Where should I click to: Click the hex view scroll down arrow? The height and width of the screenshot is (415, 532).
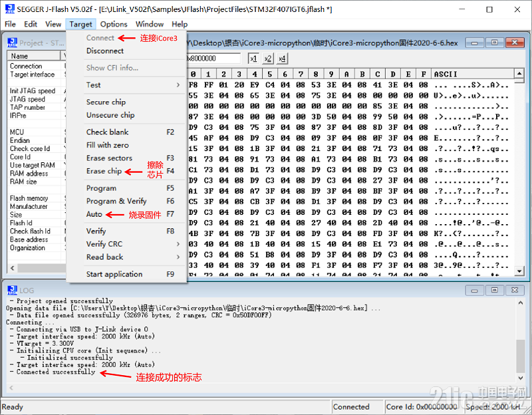[x=519, y=271]
